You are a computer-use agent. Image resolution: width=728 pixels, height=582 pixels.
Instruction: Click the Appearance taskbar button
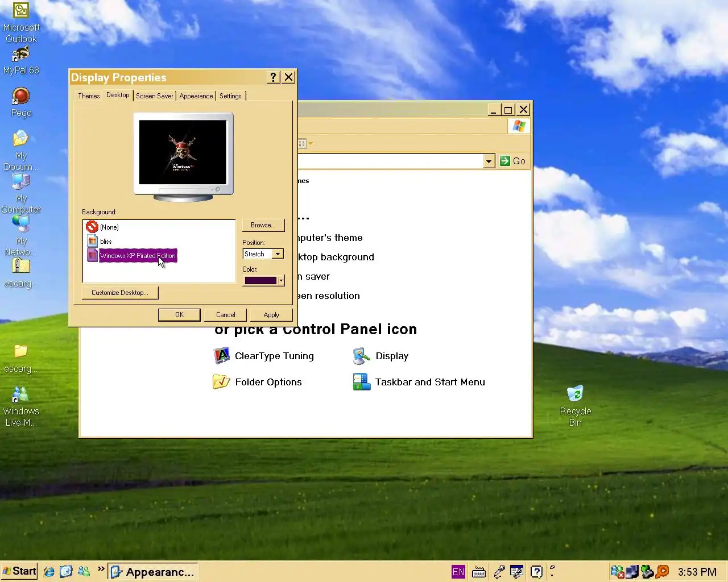click(153, 572)
